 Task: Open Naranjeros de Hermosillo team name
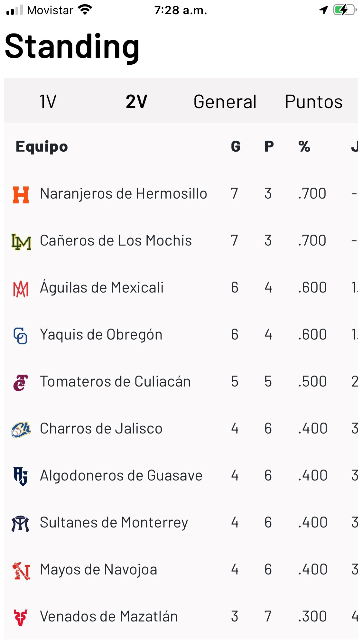(x=123, y=194)
